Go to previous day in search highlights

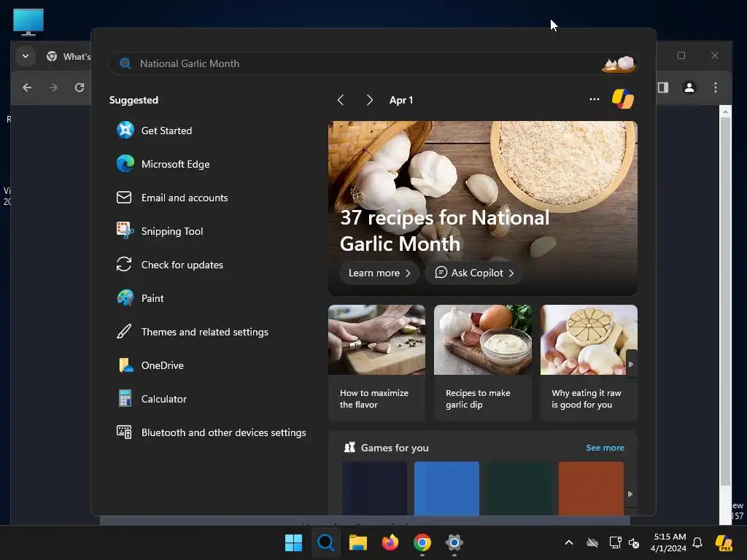(x=341, y=100)
